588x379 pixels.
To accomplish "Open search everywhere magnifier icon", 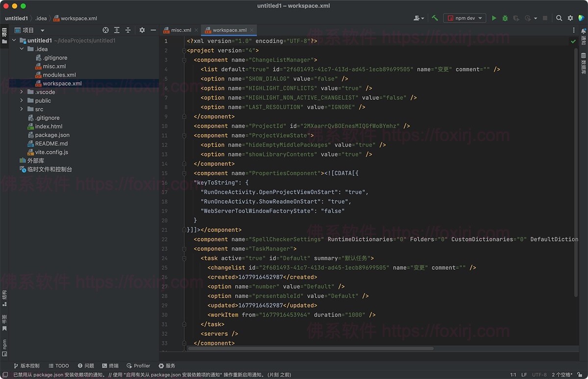I will 559,18.
